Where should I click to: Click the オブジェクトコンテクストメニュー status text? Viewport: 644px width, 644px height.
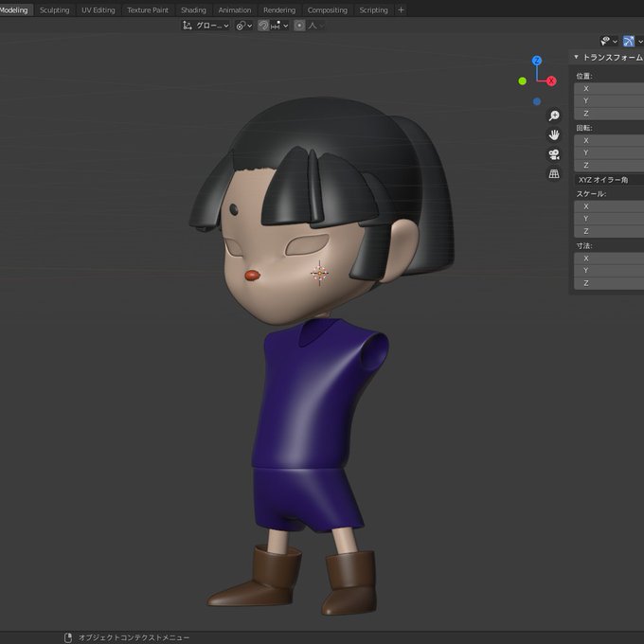point(134,637)
